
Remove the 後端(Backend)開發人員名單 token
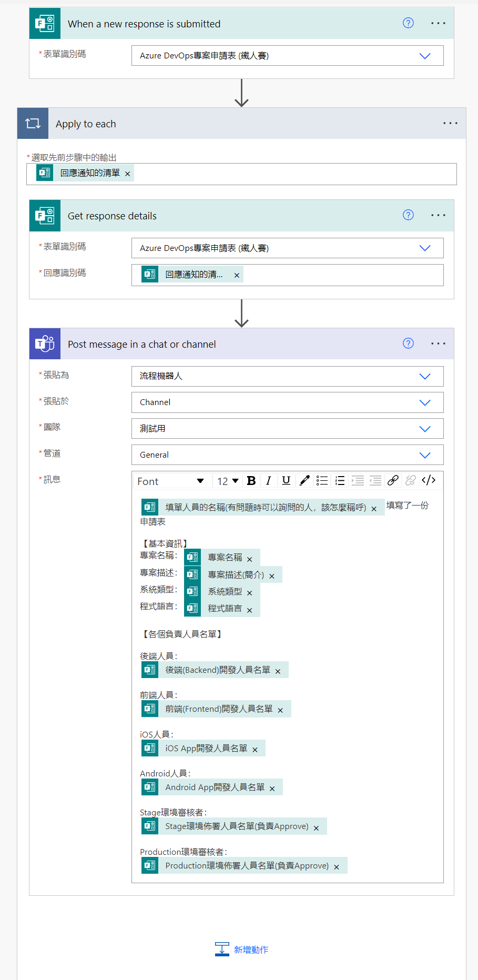tap(278, 671)
